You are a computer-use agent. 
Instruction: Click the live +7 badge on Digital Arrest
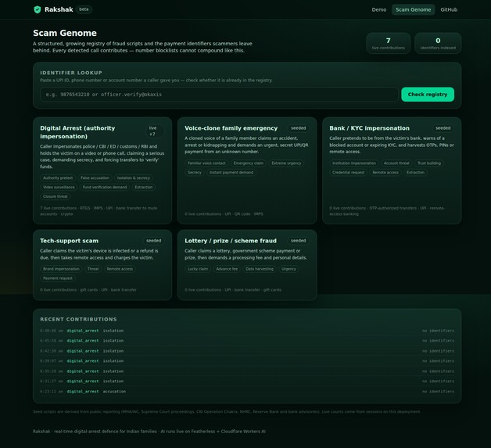tap(155, 131)
